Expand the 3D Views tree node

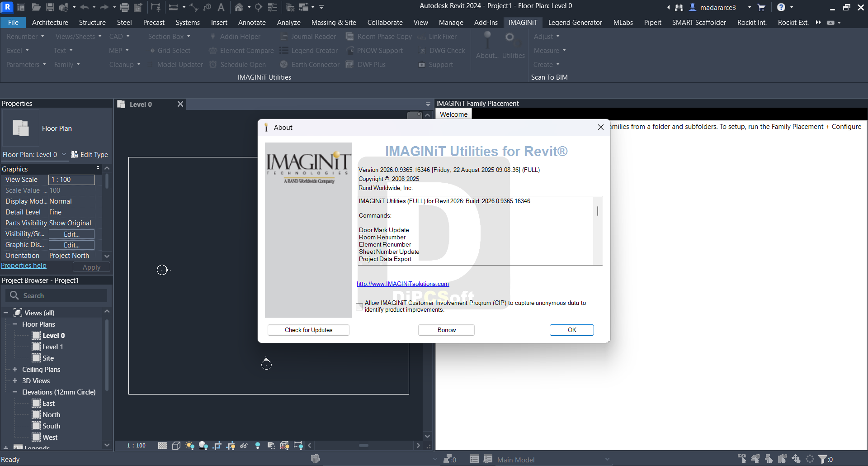coord(15,381)
